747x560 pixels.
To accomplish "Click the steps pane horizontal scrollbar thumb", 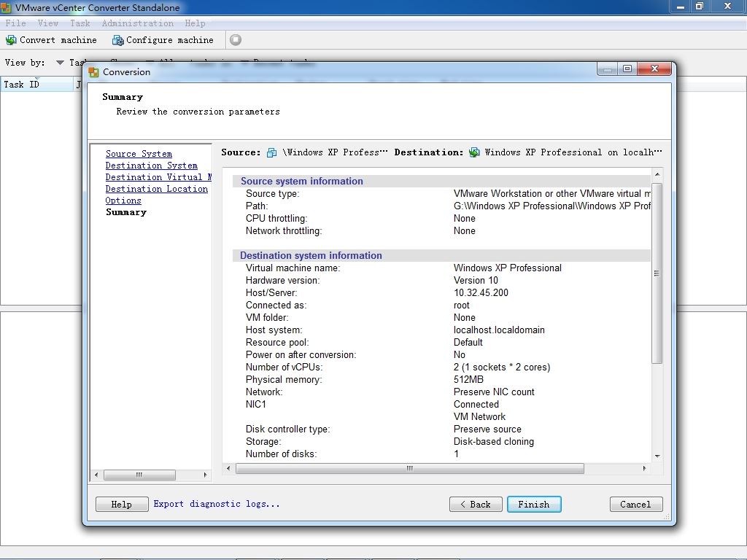I will pyautogui.click(x=139, y=475).
